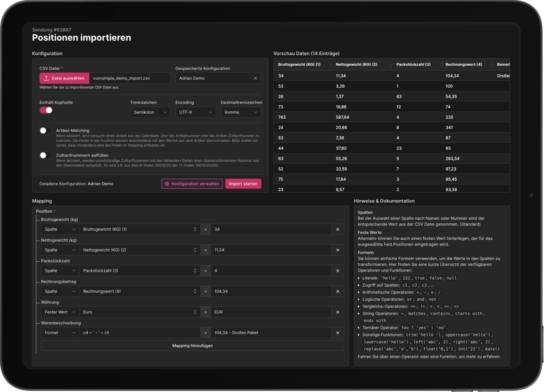The width and height of the screenshot is (544, 392).
Task: Click the contains operator in documentation
Action: pos(440,314)
